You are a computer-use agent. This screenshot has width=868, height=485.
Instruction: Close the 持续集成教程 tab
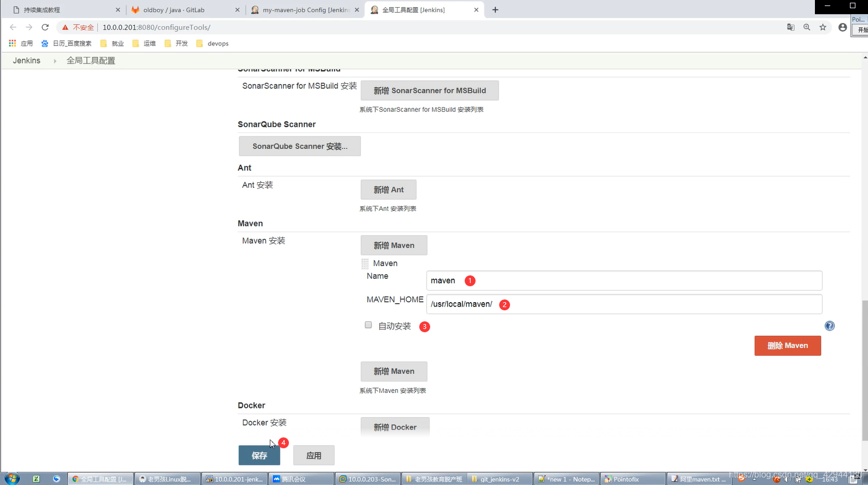click(118, 10)
